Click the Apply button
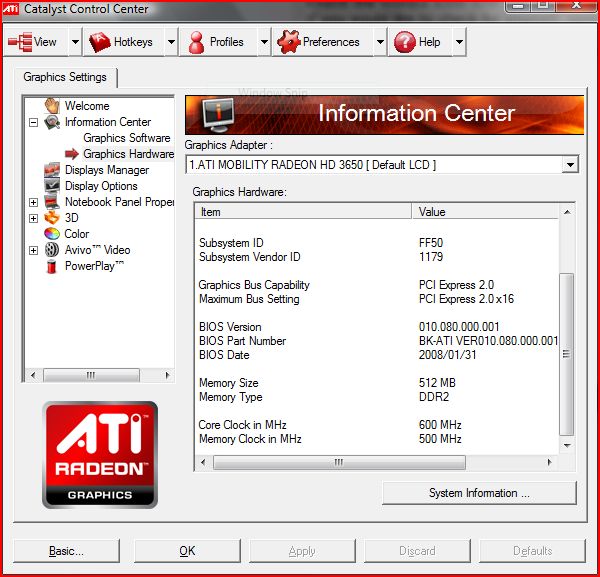Image resolution: width=600 pixels, height=577 pixels. coord(302,551)
